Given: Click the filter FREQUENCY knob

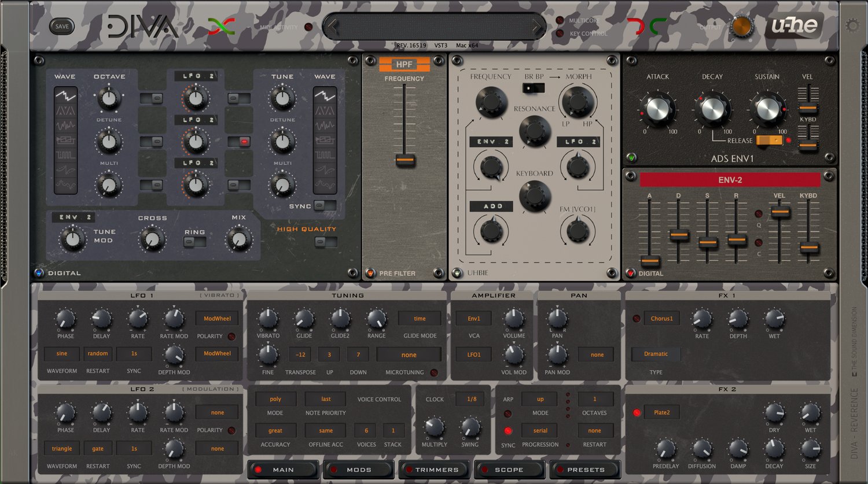Looking at the screenshot, I should [491, 102].
